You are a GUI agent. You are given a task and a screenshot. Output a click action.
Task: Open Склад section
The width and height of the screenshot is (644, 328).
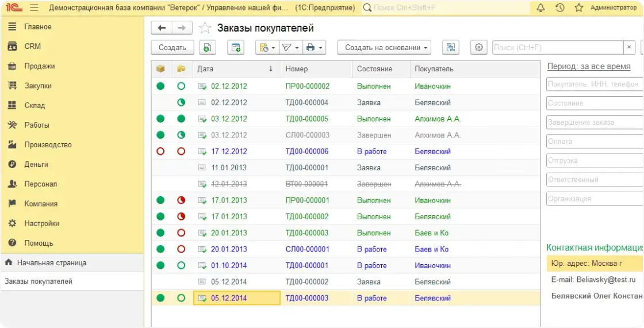click(x=34, y=106)
